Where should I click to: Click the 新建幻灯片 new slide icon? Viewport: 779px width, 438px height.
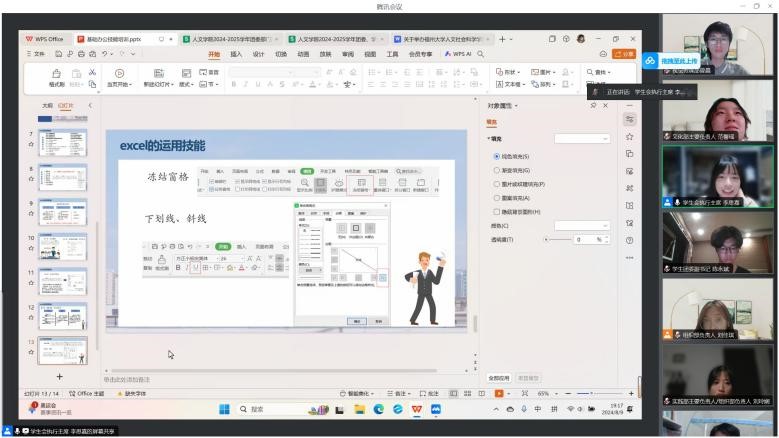click(x=159, y=73)
